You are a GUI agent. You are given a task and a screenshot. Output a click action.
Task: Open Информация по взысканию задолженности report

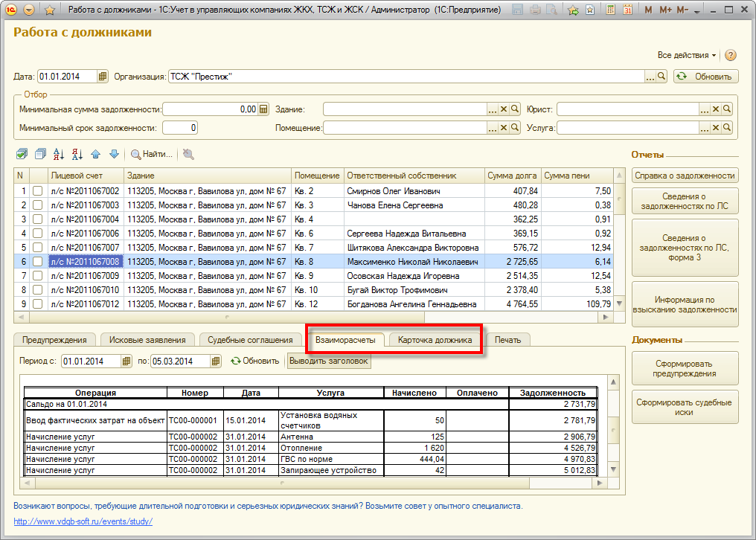[685, 305]
